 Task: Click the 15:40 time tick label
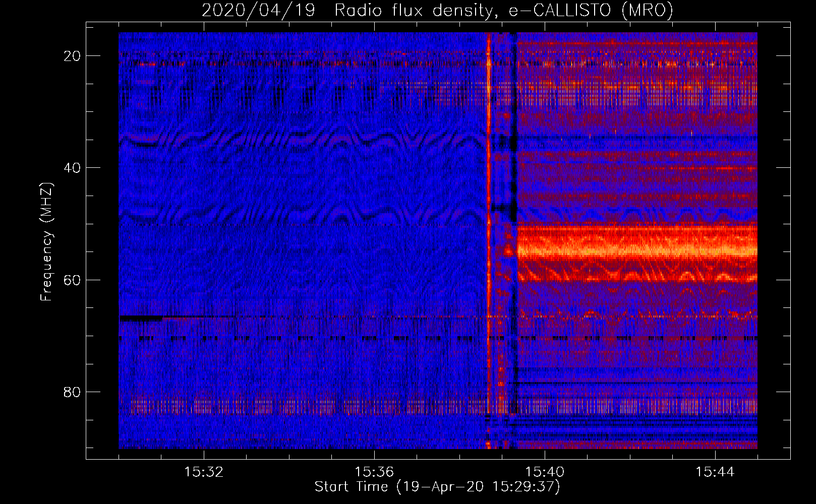[x=545, y=472]
